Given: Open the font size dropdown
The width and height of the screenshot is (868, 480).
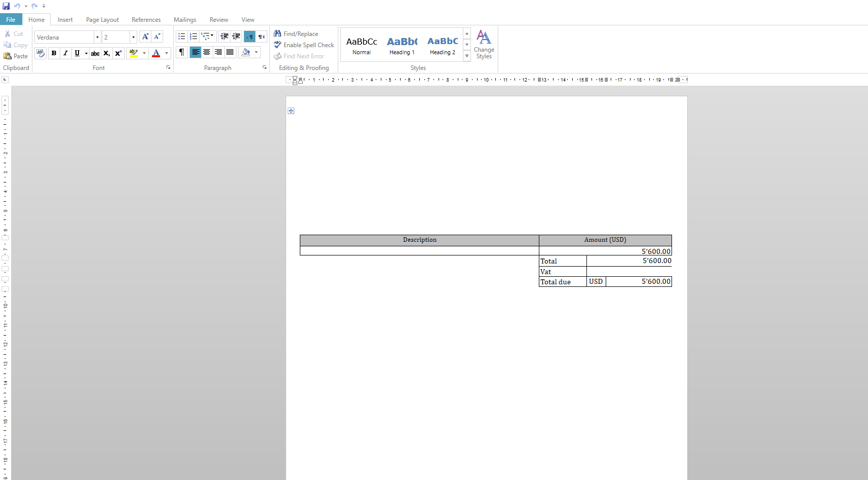Looking at the screenshot, I should click(133, 37).
